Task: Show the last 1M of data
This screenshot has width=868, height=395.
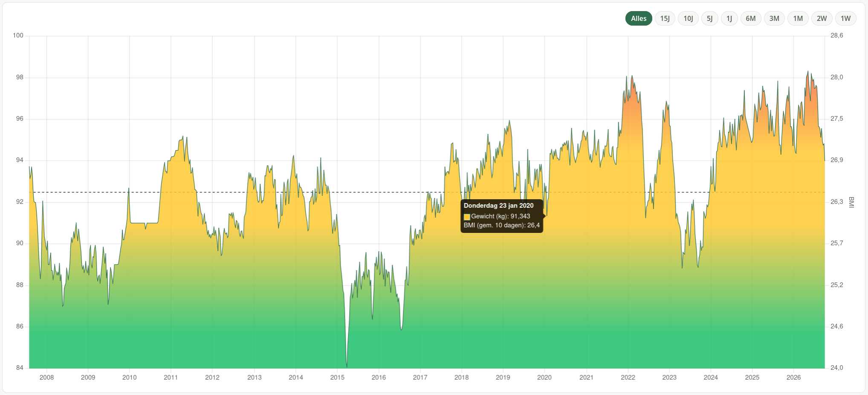Action: click(798, 18)
